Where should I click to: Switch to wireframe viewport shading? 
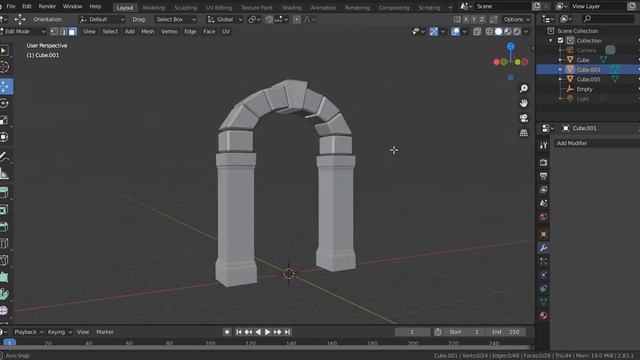[489, 31]
